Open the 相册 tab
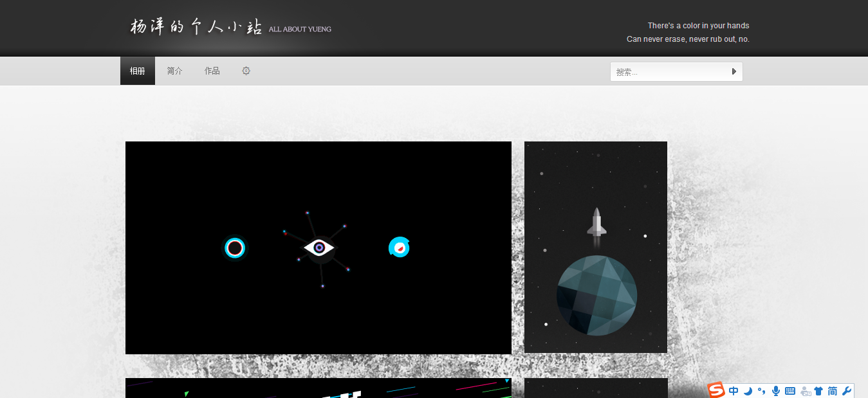The height and width of the screenshot is (398, 868). click(x=137, y=71)
